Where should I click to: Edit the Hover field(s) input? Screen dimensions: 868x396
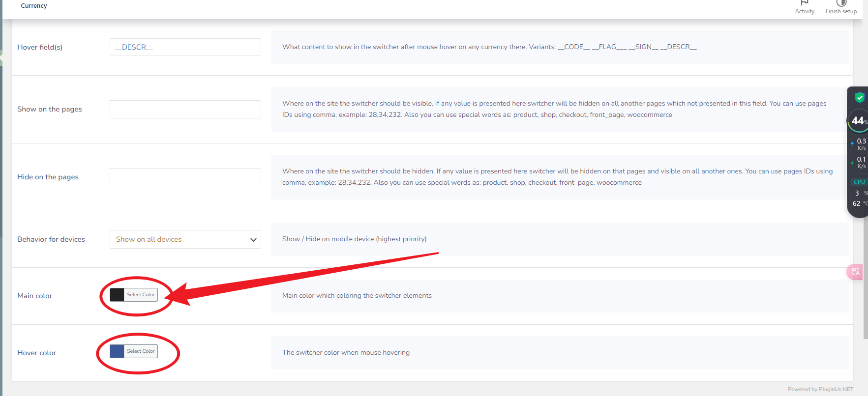click(185, 47)
